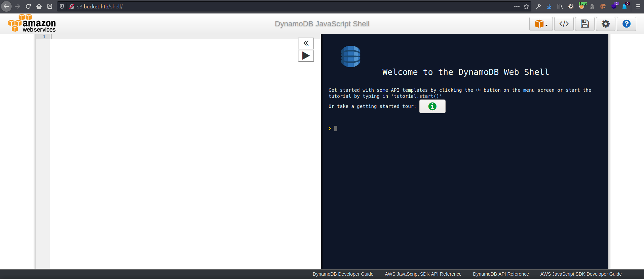644x279 pixels.
Task: Collapse the editor with double chevron button
Action: coord(306,43)
